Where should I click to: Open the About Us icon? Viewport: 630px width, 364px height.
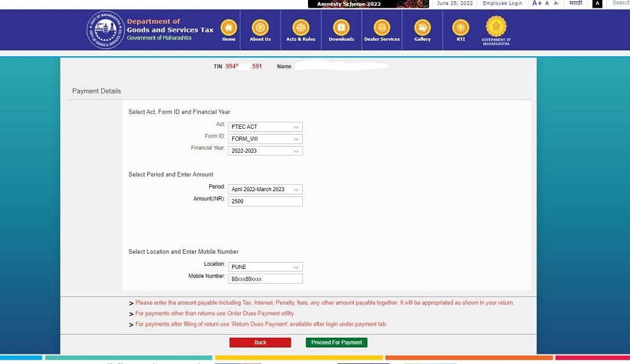(260, 27)
